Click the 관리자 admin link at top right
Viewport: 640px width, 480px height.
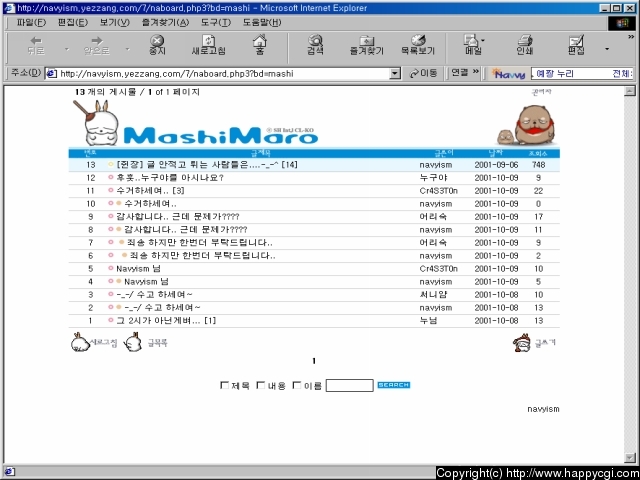tap(541, 92)
